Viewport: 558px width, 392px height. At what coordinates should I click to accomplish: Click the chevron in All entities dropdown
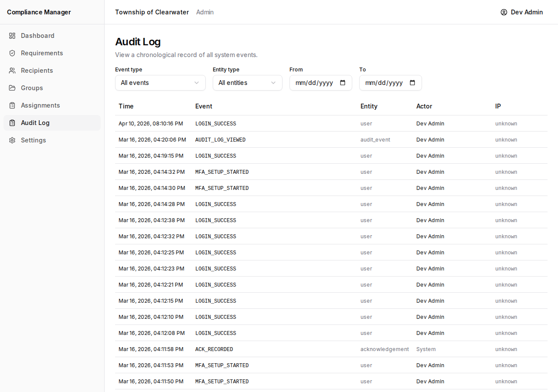tap(273, 83)
